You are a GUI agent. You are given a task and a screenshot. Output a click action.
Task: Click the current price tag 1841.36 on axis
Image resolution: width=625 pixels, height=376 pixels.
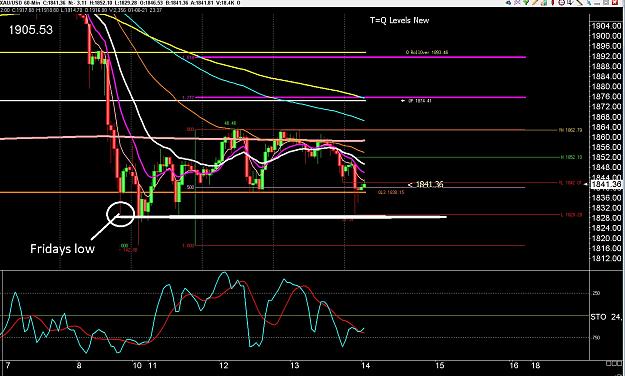607,184
